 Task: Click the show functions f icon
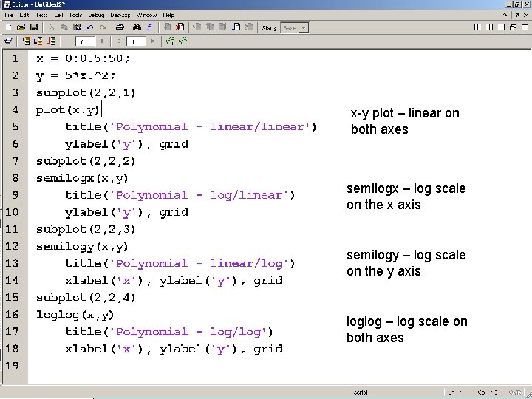150,27
